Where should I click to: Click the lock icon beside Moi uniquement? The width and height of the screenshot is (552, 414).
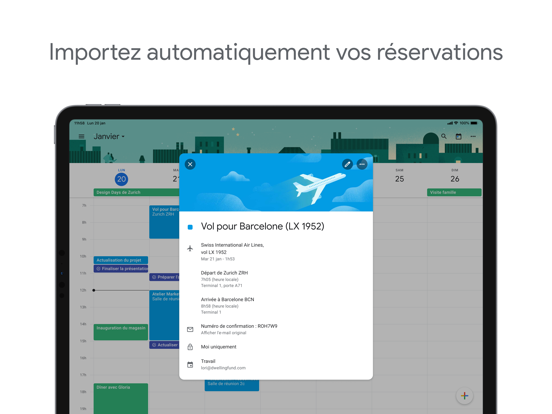190,347
